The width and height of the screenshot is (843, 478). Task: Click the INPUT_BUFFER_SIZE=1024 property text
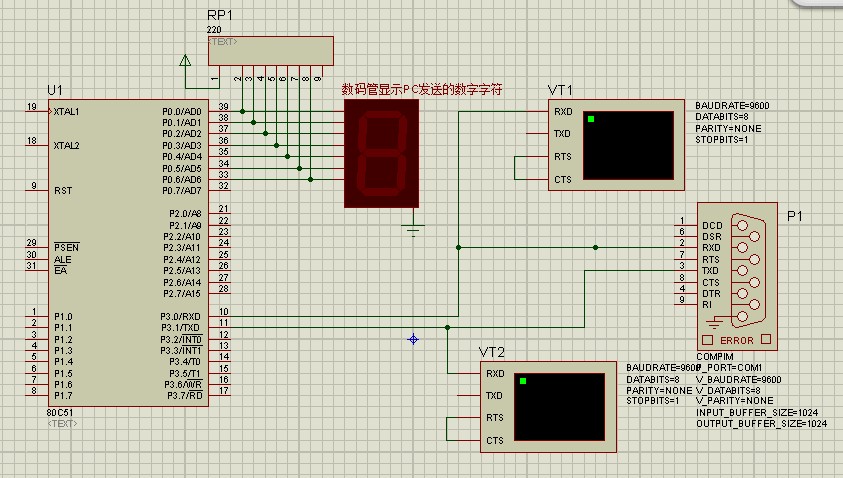tap(757, 413)
